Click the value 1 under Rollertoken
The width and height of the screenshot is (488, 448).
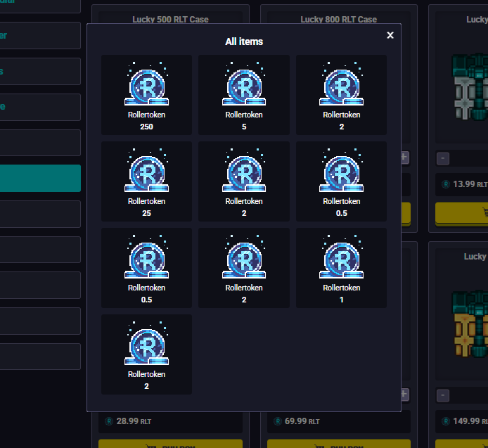[x=342, y=300]
